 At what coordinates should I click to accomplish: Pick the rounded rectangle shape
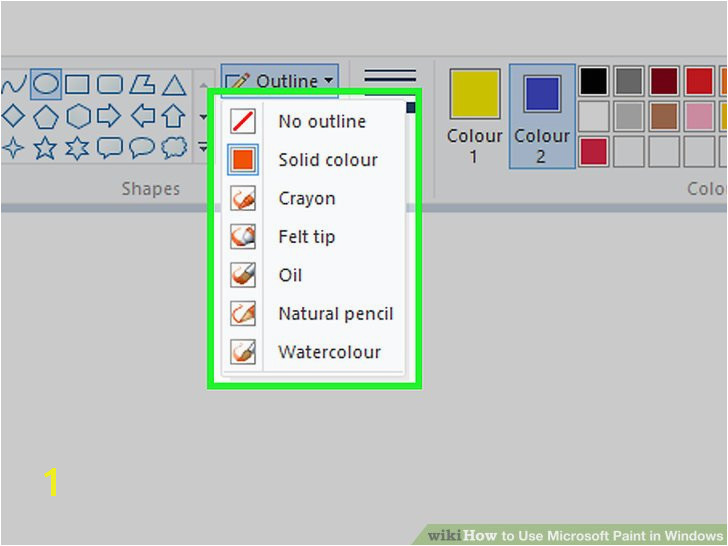(110, 85)
